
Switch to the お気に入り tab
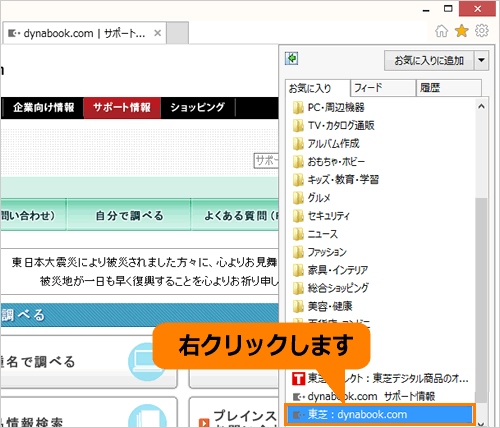pos(317,88)
